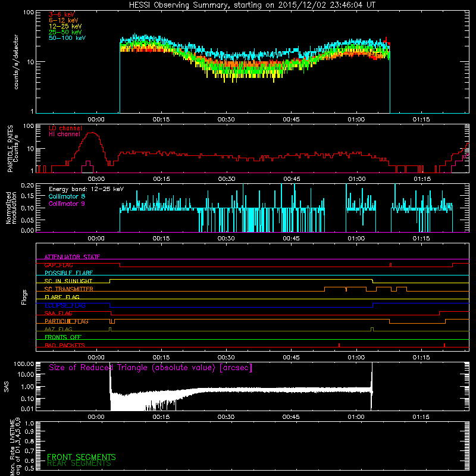476x476 pixels.
Task: Click the yellow '12-25 keV' count-rate legend entry
Action: pos(65,26)
